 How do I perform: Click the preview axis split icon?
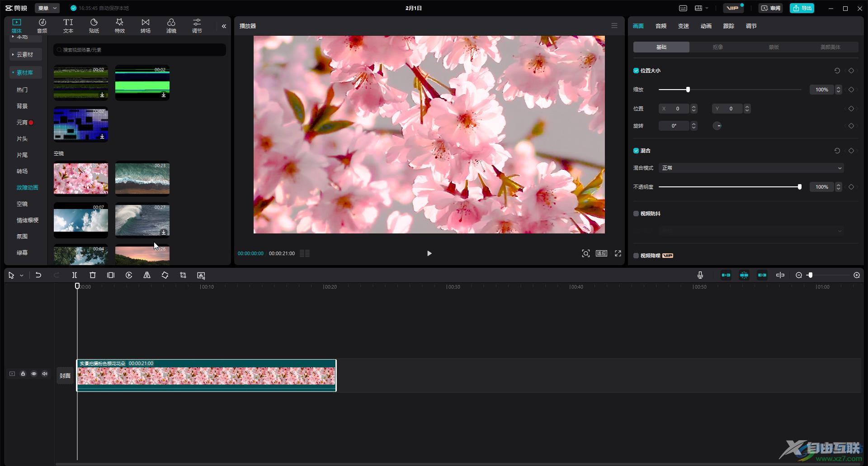coord(780,275)
